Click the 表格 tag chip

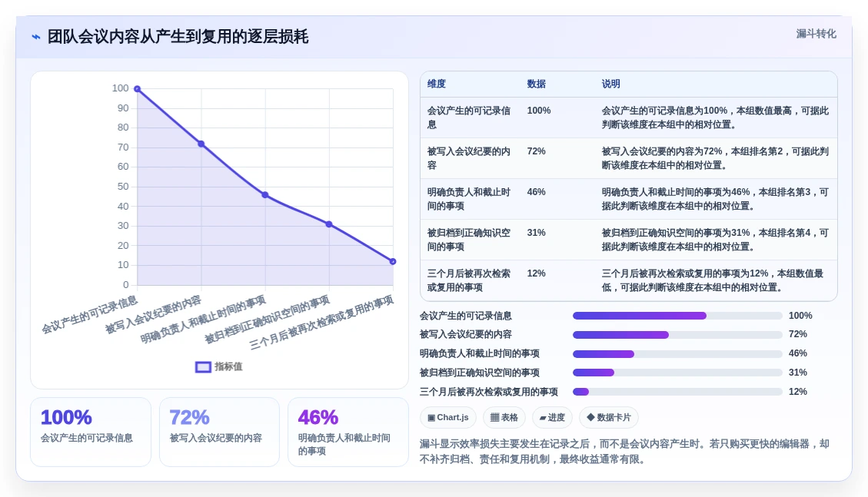click(504, 417)
